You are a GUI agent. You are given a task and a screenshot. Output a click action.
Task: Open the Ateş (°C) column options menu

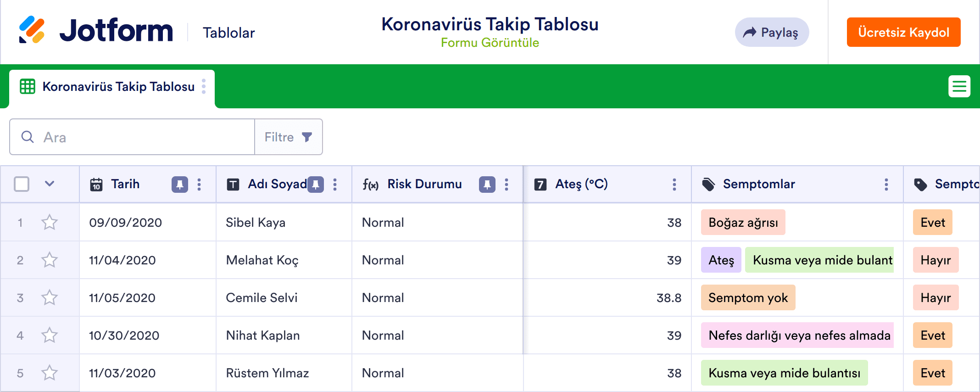(x=674, y=185)
